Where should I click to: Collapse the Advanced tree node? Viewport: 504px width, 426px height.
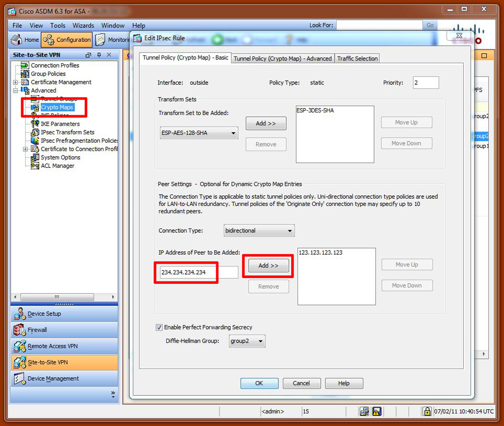(15, 91)
